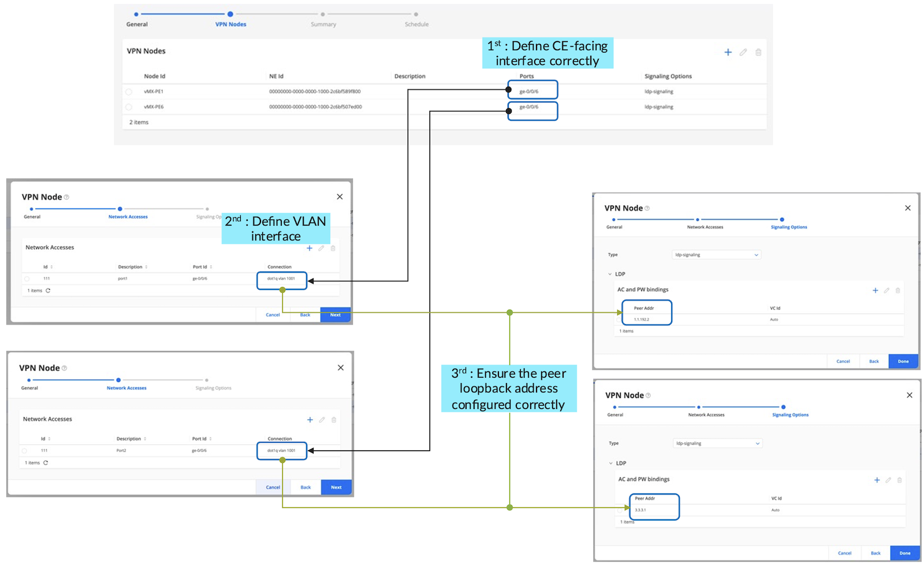Click edit pencil in the port1 Network Accesses dialog
Image resolution: width=924 pixels, height=565 pixels.
[321, 248]
